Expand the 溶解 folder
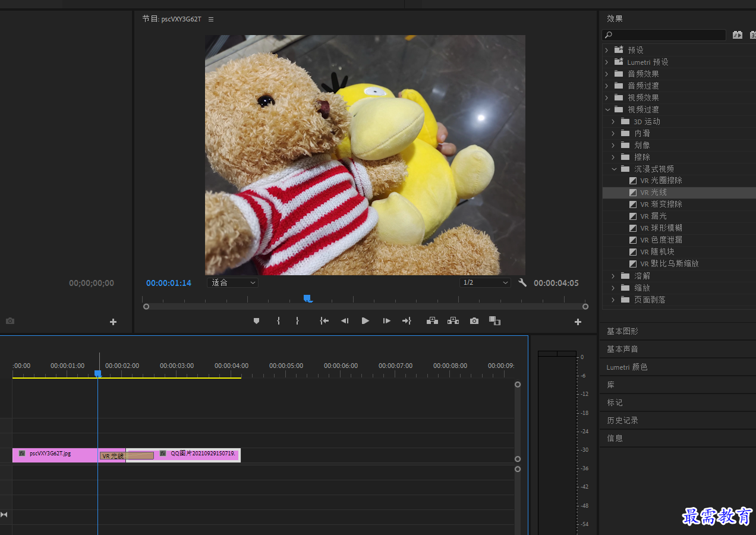Viewport: 756px width, 535px height. pos(614,276)
